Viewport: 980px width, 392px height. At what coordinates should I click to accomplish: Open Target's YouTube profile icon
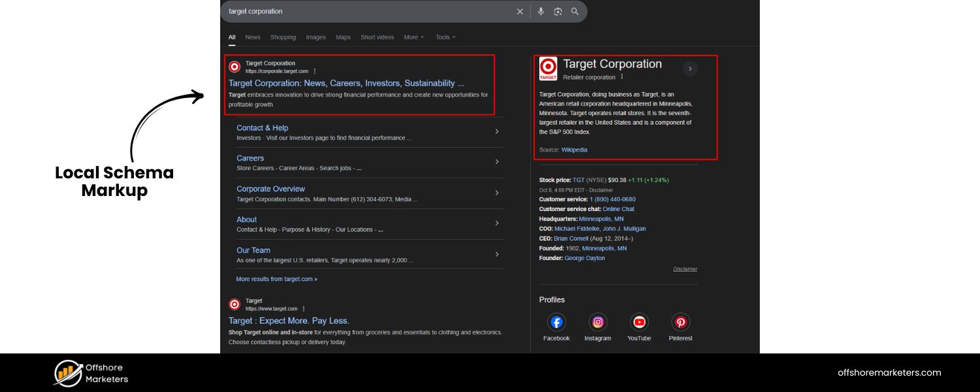pyautogui.click(x=639, y=322)
